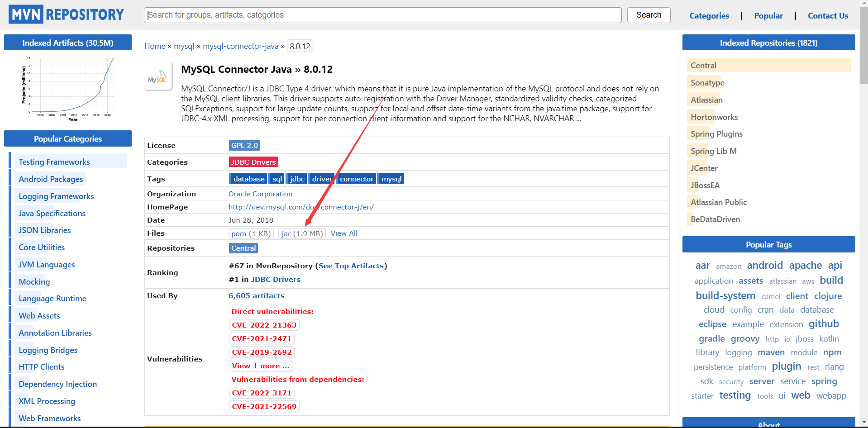Open the Hortonworks repository
868x428 pixels.
(x=714, y=117)
